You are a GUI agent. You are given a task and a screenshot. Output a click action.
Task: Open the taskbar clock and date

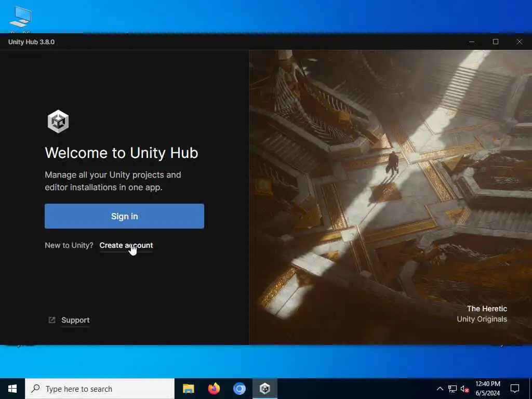point(487,389)
